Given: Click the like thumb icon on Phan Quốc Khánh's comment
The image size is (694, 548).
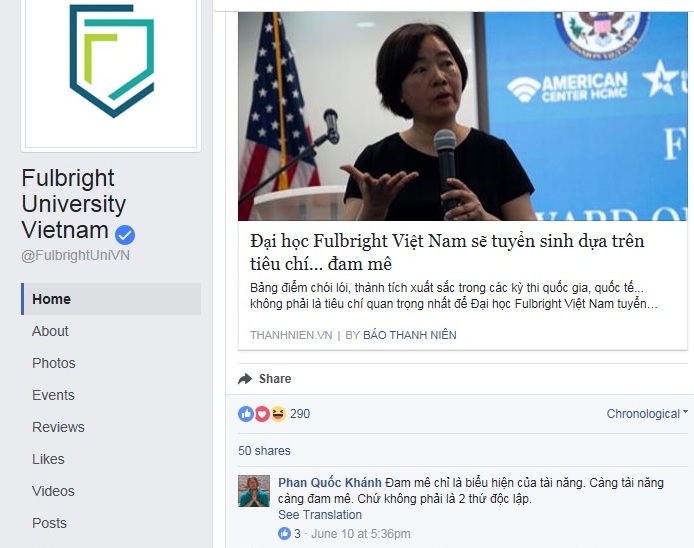Looking at the screenshot, I should click(x=284, y=533).
